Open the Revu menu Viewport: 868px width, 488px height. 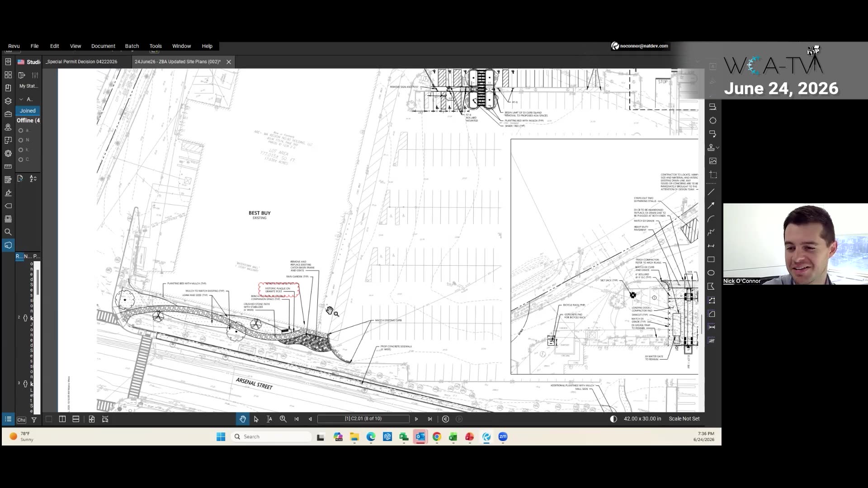(14, 46)
